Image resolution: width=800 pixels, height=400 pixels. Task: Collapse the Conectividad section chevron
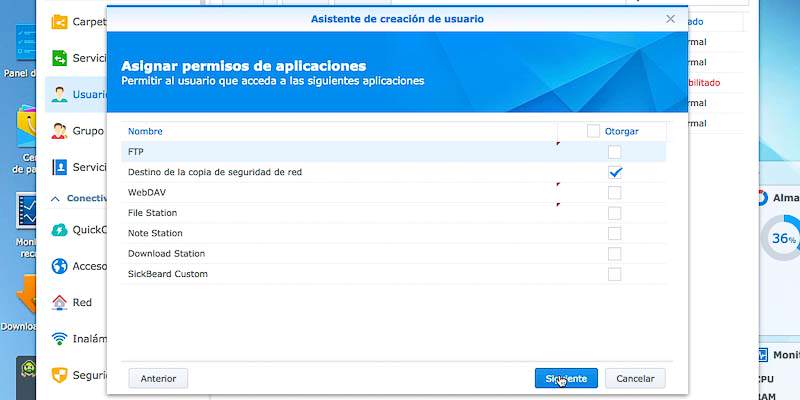coord(55,198)
